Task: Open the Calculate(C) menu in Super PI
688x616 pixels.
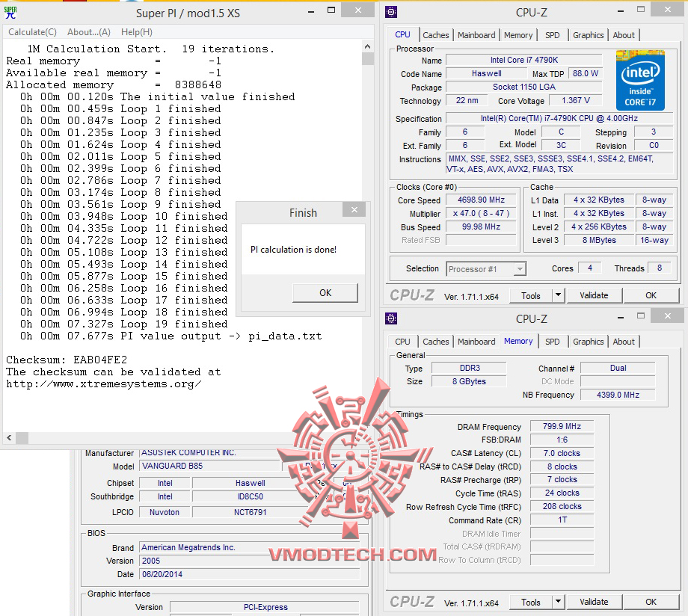Action: coord(32,32)
